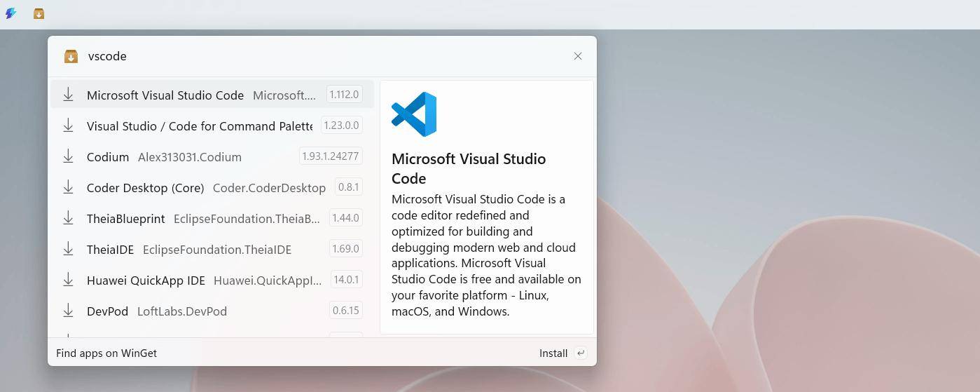Screen dimensions: 980x392
Task: Close the search palette with X
Action: coord(578,56)
